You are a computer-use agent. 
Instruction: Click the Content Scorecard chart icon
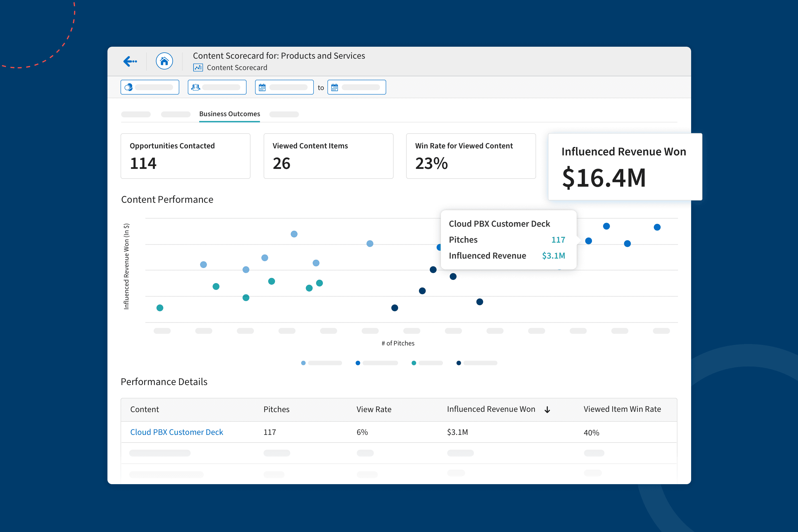coord(198,67)
